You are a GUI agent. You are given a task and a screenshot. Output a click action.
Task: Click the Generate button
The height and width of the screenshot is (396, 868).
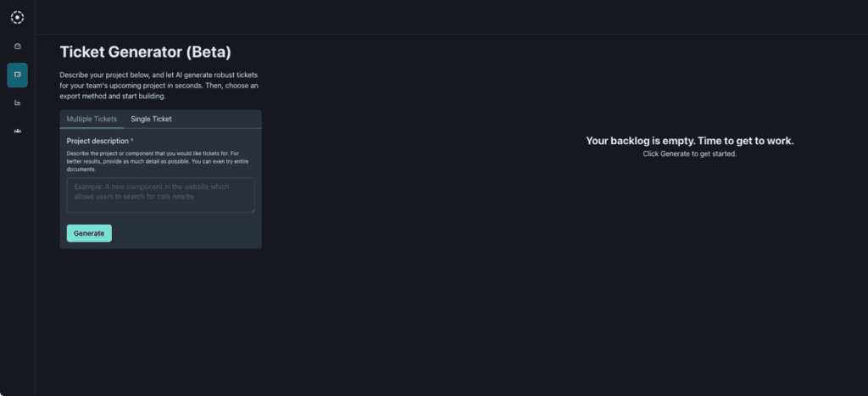pos(89,233)
